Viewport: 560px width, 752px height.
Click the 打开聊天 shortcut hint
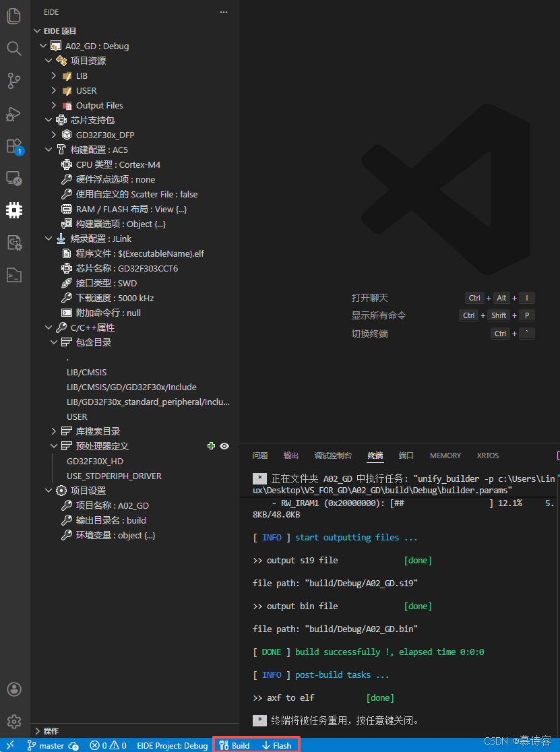coord(370,298)
